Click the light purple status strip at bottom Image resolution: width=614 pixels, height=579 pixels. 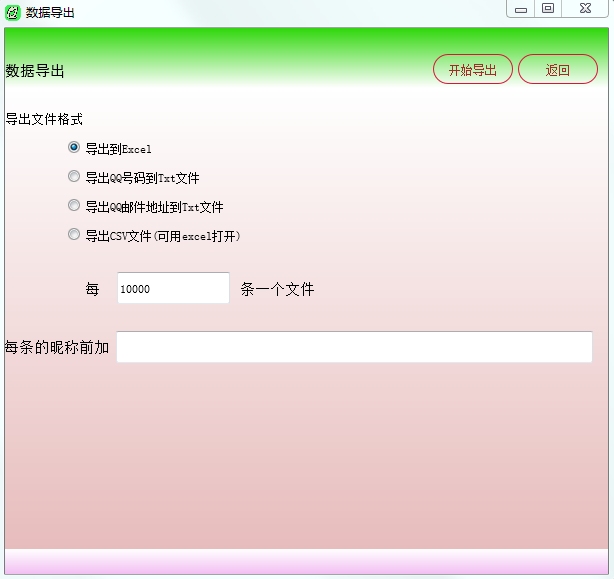coord(306,562)
